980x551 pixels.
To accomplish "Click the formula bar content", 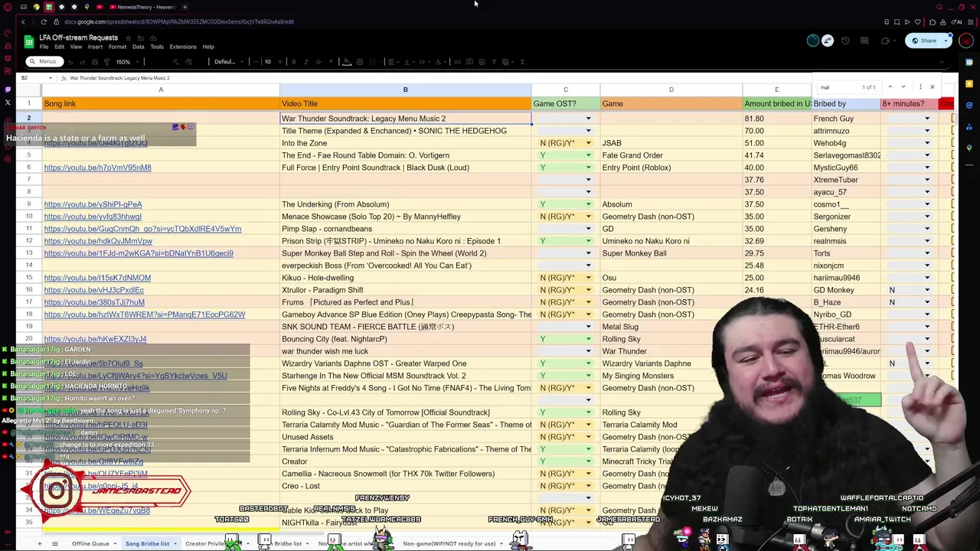I will 119,78.
